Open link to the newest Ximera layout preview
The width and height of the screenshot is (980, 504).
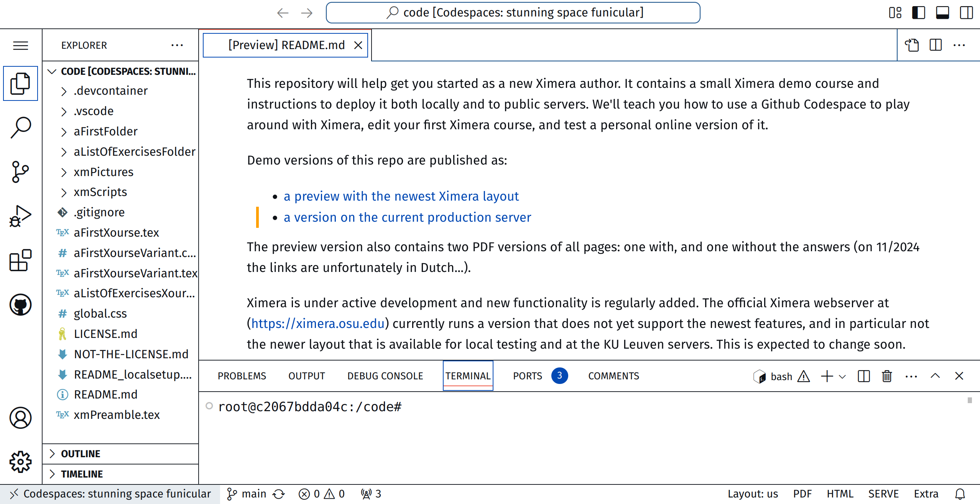pos(401,196)
